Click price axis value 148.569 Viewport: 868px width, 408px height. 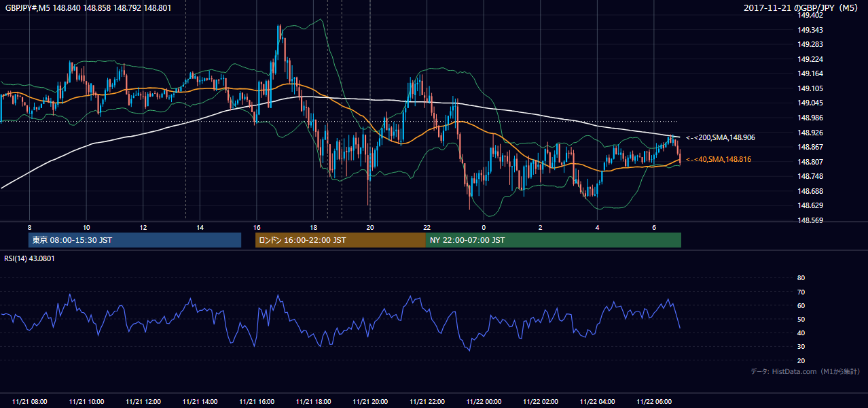point(810,220)
